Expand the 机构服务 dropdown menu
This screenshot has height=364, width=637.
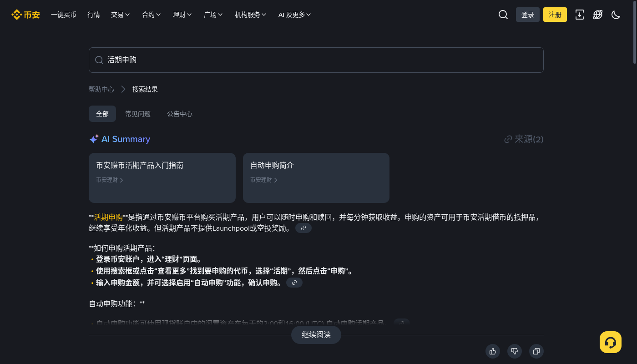tap(251, 15)
